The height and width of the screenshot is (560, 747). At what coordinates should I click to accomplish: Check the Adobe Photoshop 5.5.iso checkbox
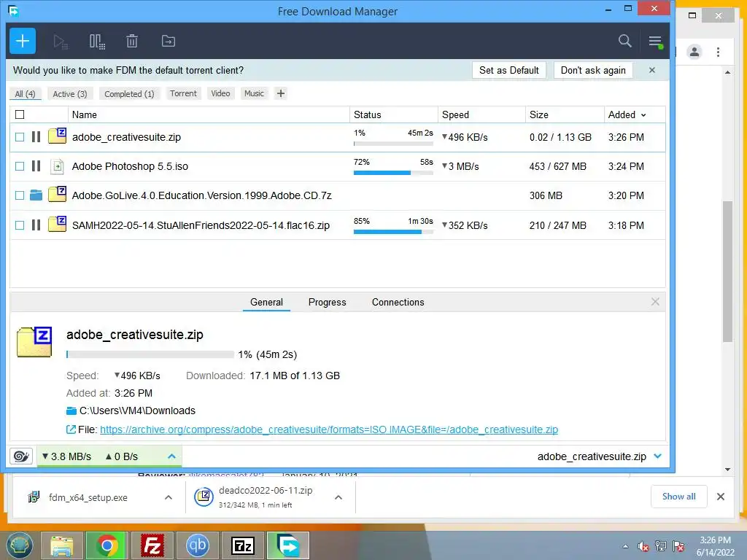pos(20,166)
